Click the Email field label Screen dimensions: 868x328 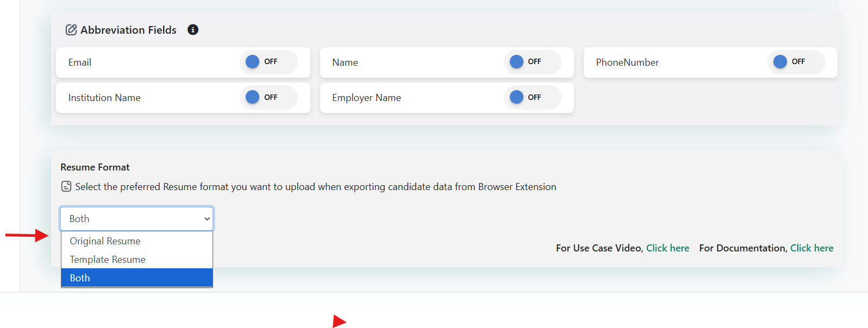80,62
